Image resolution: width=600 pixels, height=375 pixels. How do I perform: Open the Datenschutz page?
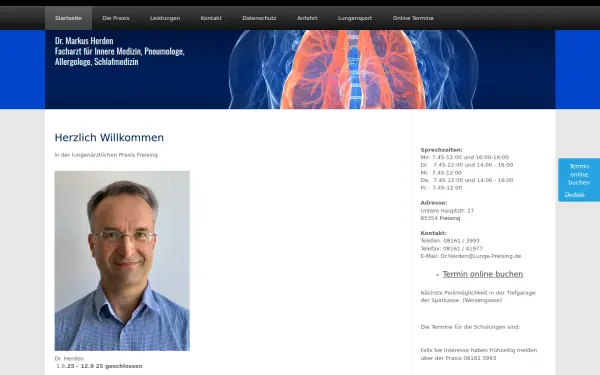point(259,18)
